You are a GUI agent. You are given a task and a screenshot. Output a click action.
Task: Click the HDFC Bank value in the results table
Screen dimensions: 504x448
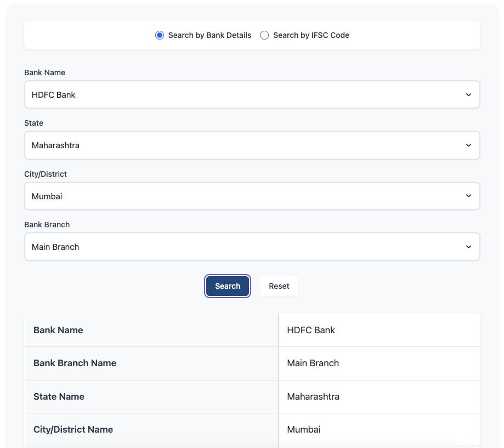pyautogui.click(x=311, y=330)
